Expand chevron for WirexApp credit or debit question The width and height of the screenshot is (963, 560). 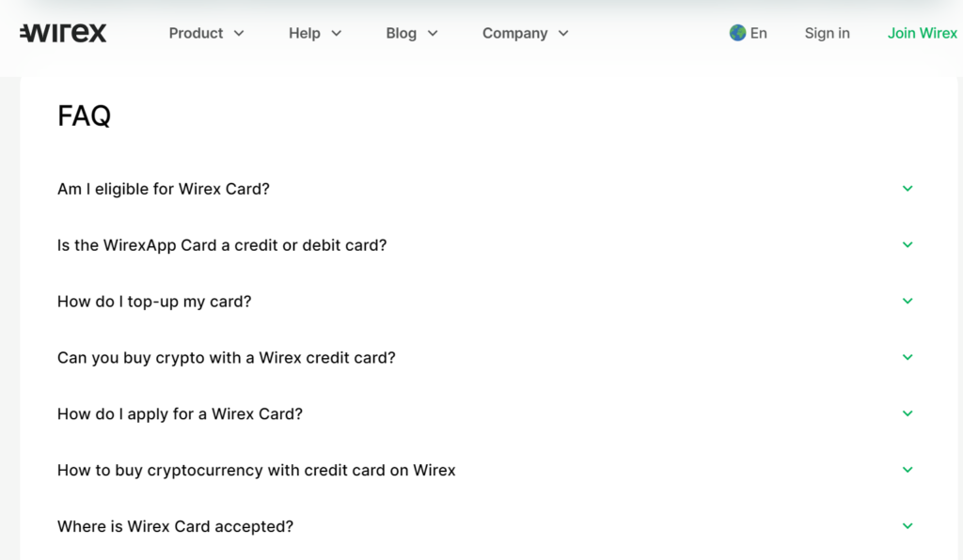click(x=908, y=244)
